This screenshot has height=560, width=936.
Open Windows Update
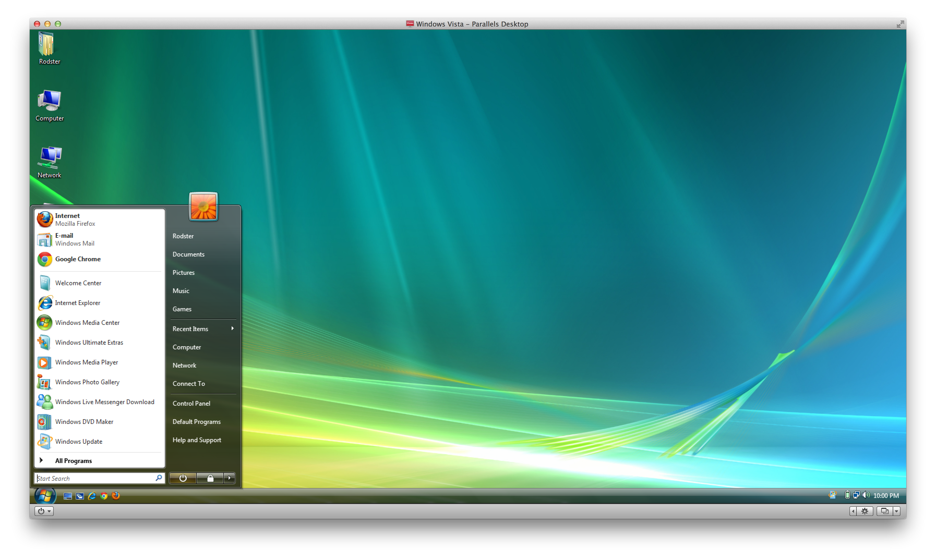pyautogui.click(x=99, y=441)
